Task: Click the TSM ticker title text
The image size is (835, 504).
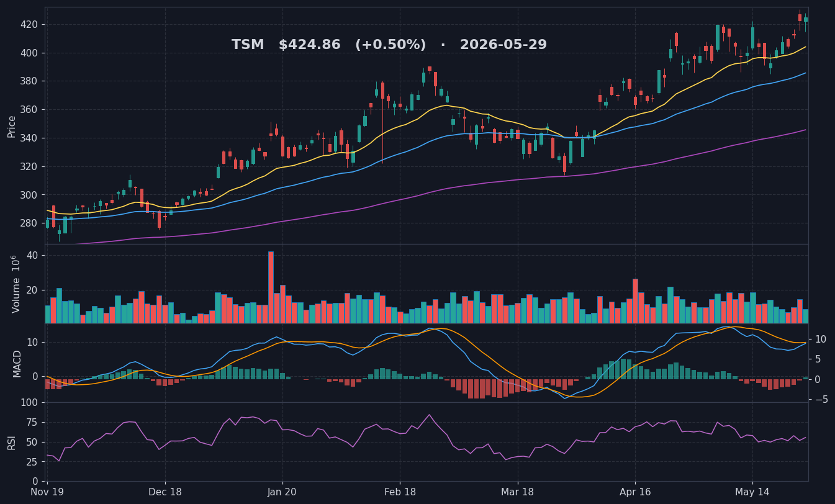Action: pyautogui.click(x=248, y=45)
